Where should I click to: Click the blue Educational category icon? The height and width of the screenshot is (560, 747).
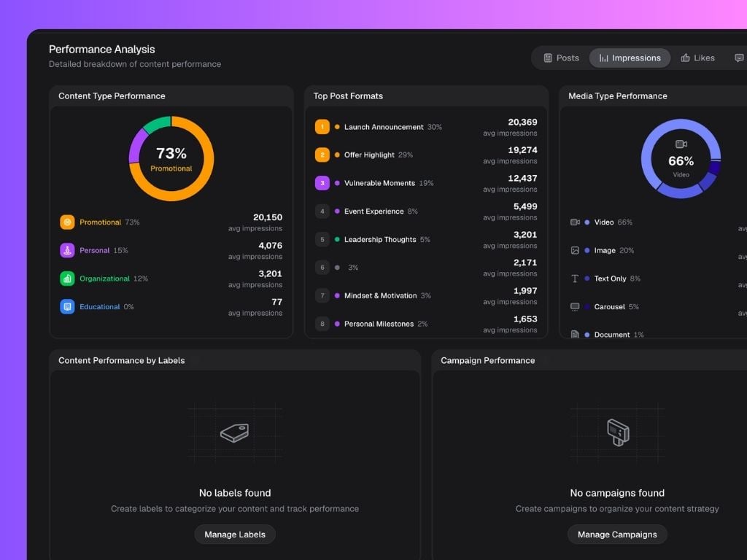click(67, 307)
